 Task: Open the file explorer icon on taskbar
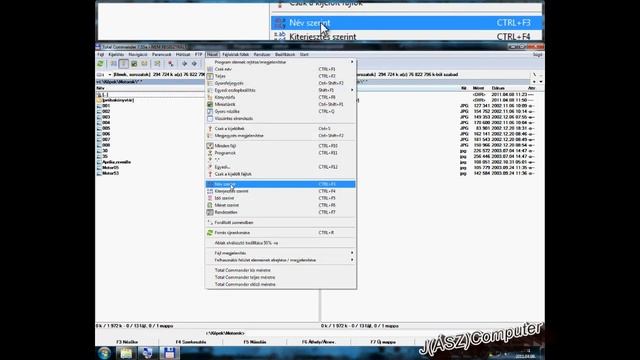[x=126, y=353]
